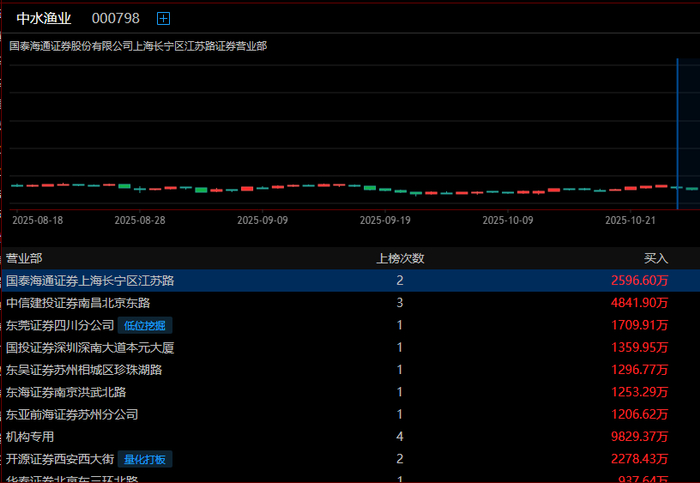This screenshot has height=483, width=700.
Task: Click count 4 in 机构专用 row
Action: click(x=400, y=437)
